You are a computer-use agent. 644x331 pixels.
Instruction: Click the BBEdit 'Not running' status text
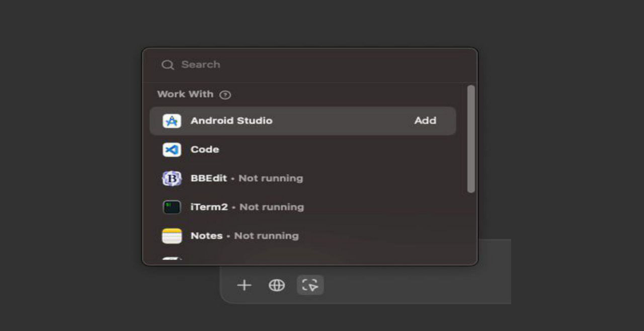click(x=271, y=178)
